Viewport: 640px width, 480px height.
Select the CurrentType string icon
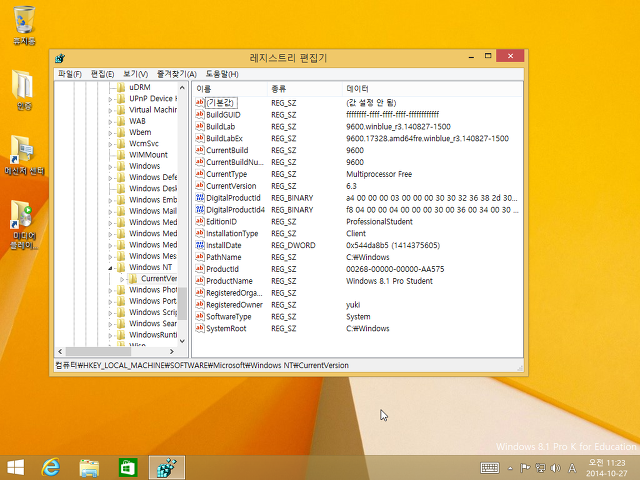click(200, 173)
